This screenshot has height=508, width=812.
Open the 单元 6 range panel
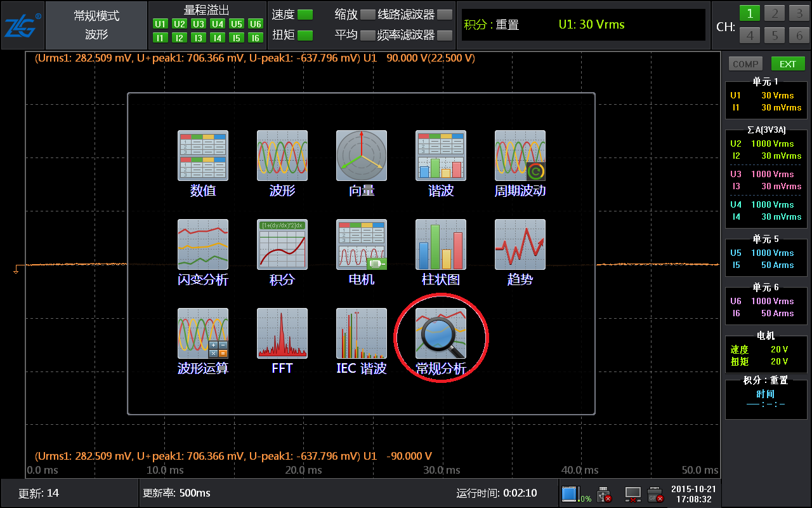coord(766,305)
